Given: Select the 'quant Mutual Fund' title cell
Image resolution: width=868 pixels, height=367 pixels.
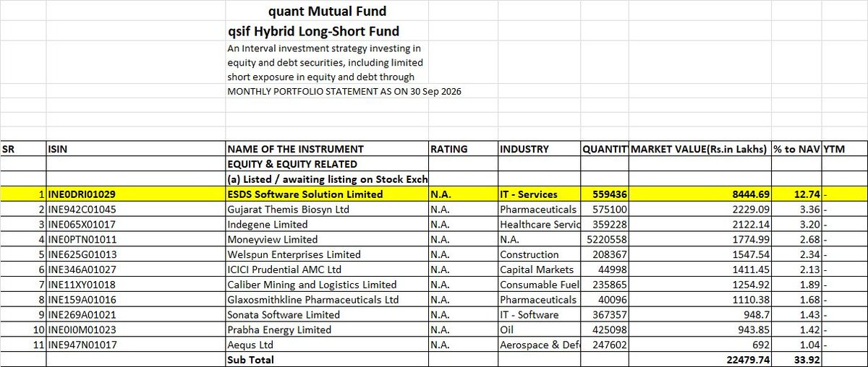Looking at the screenshot, I should click(x=327, y=12).
